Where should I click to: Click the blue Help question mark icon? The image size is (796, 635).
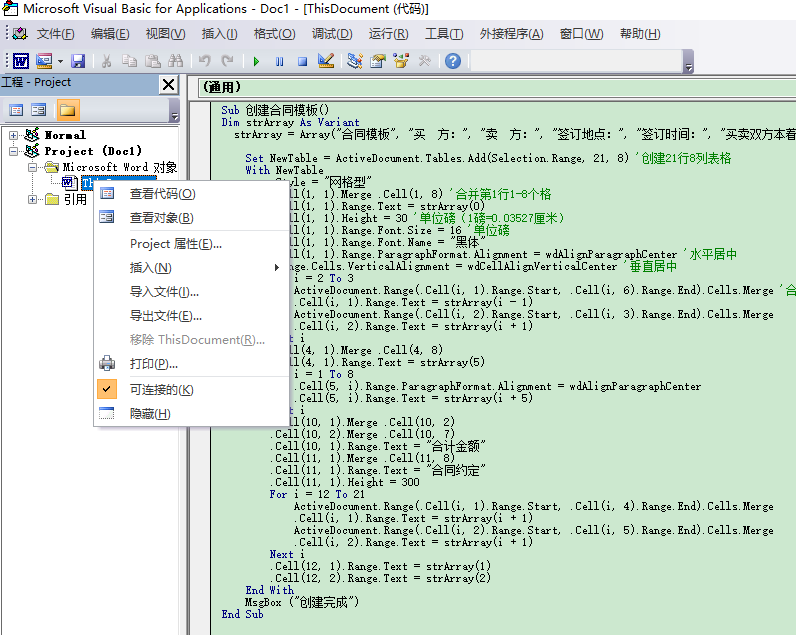point(453,61)
